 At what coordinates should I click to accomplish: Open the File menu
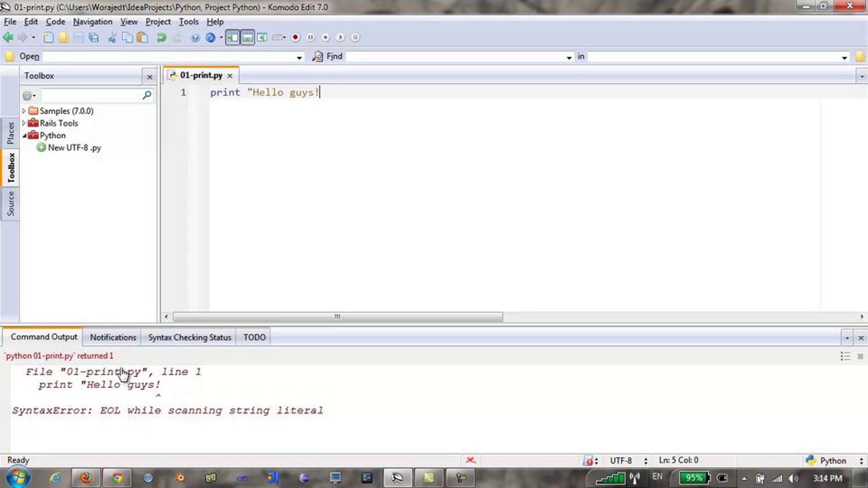[10, 22]
